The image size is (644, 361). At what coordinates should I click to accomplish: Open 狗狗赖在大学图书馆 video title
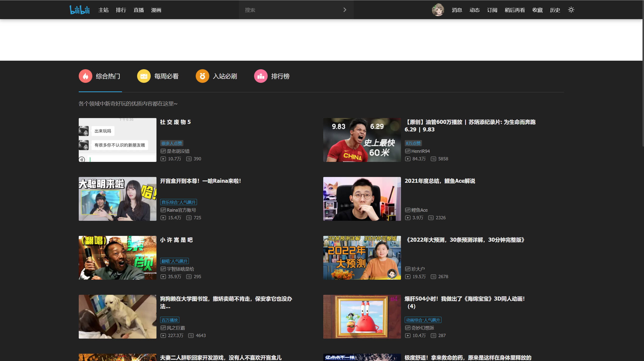tap(226, 302)
